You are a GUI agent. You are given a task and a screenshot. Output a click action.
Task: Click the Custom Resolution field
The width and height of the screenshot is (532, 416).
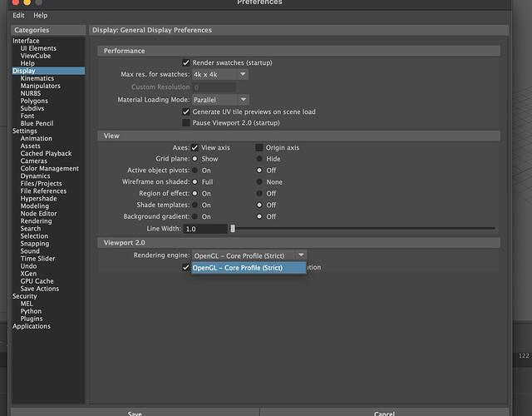pos(214,87)
